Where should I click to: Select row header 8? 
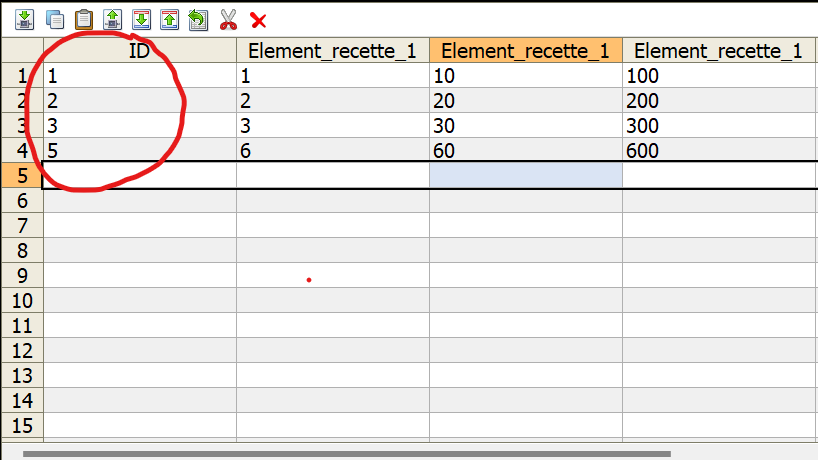22,251
